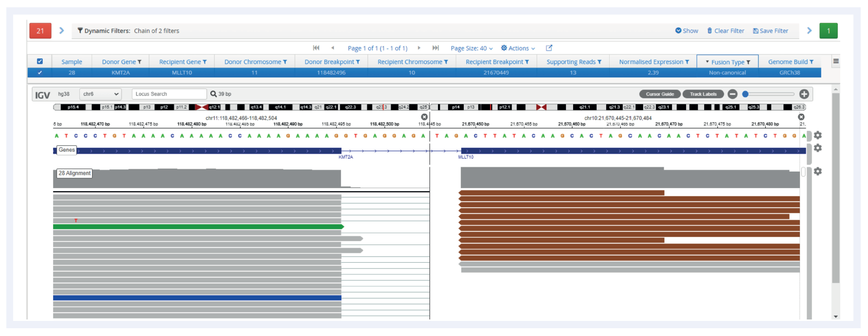Toggle the Cursor Guide button

(660, 94)
